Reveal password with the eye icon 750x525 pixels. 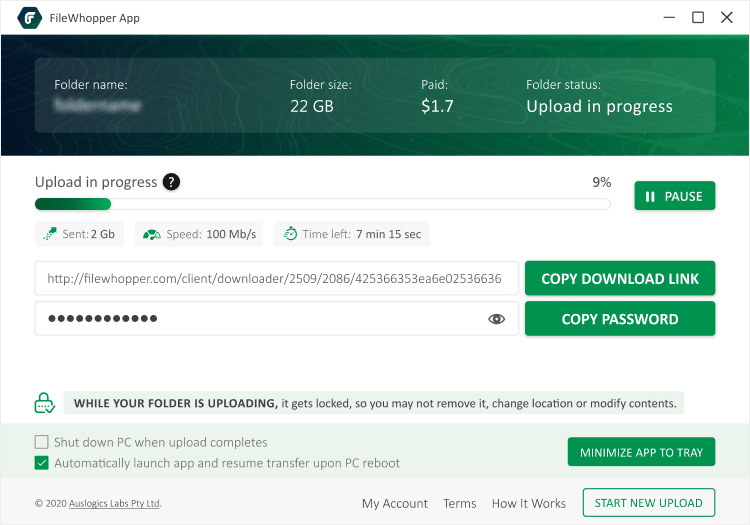(x=496, y=319)
